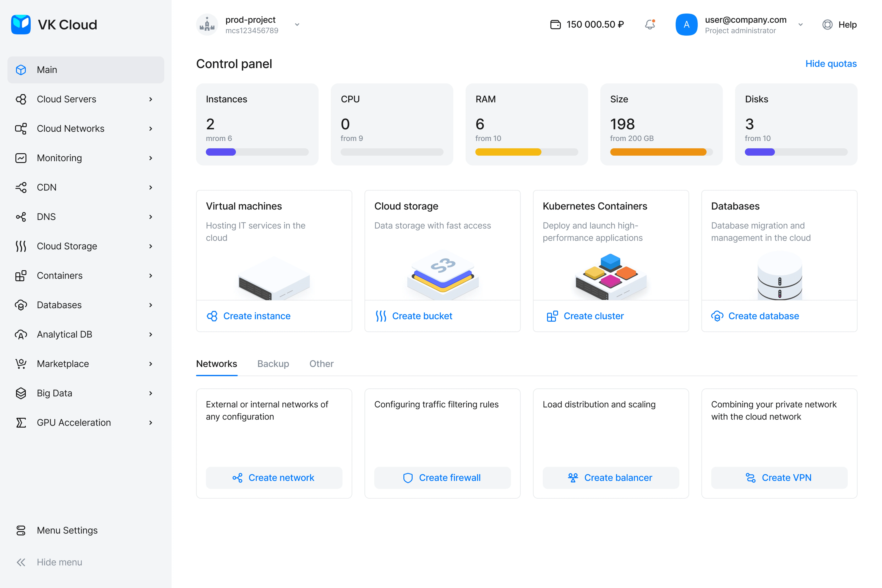Image resolution: width=882 pixels, height=588 pixels.
Task: Click the user avatar 'A' circle
Action: pos(686,25)
